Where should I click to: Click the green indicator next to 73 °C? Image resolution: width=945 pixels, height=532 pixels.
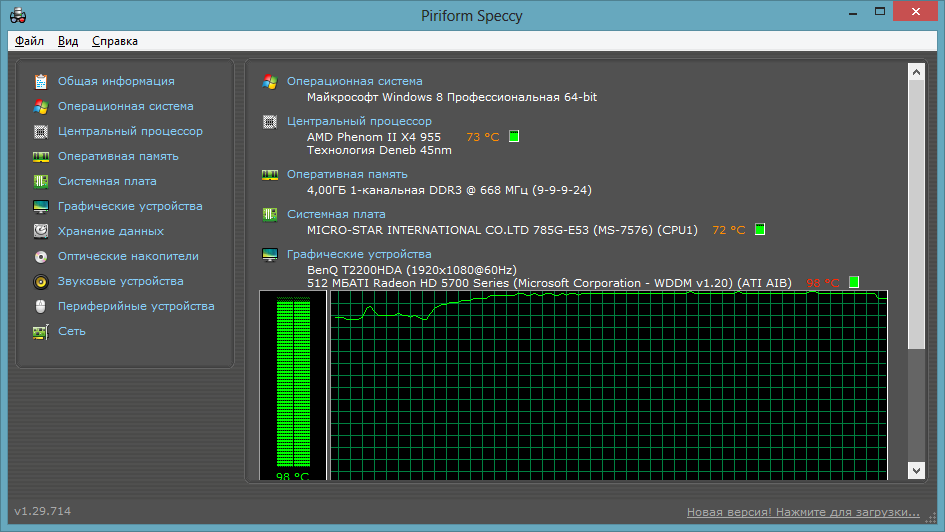pos(514,136)
